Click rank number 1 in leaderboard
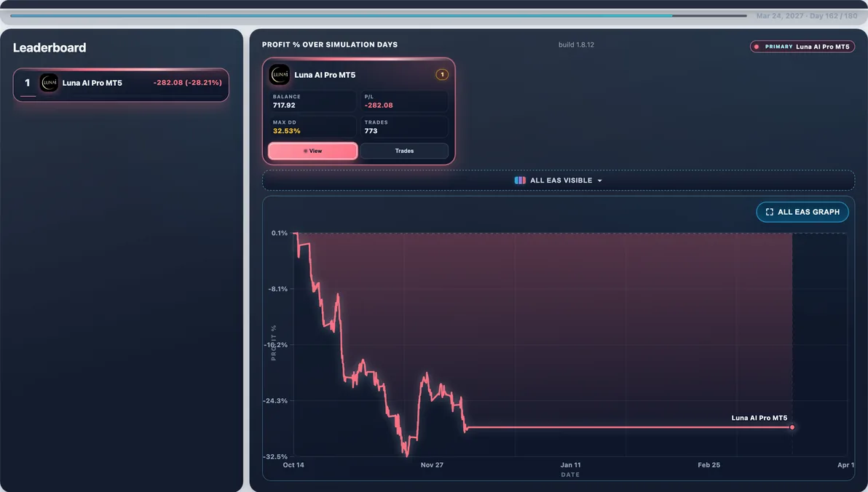Image resolution: width=868 pixels, height=492 pixels. point(27,83)
